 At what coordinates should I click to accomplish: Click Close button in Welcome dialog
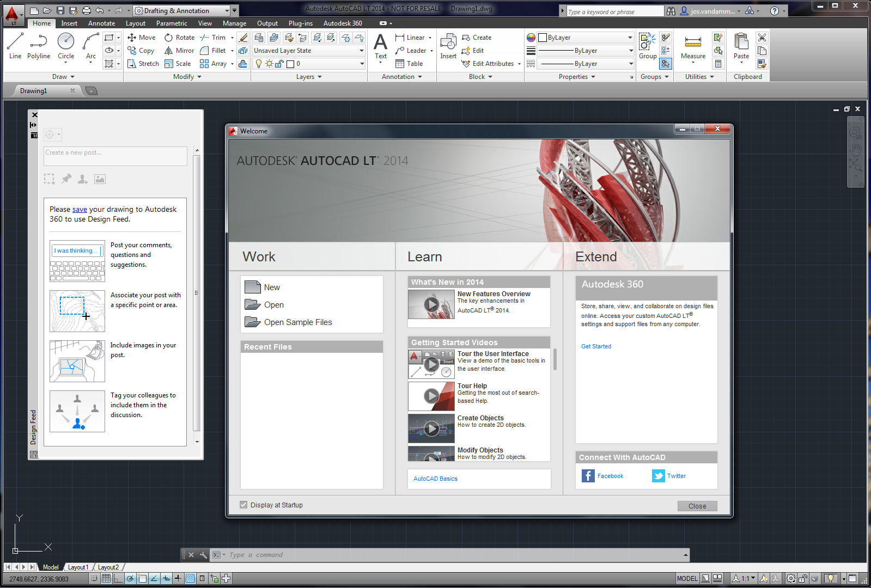pos(697,506)
